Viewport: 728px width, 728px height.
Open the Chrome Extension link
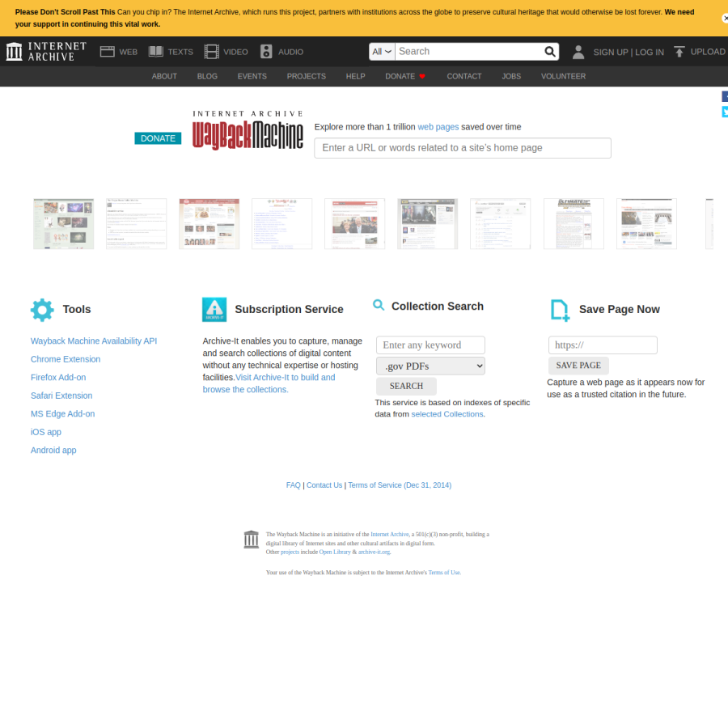66,359
